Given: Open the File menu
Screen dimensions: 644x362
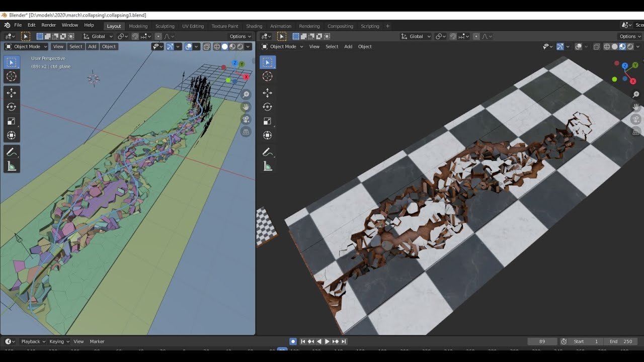Looking at the screenshot, I should coord(18,25).
